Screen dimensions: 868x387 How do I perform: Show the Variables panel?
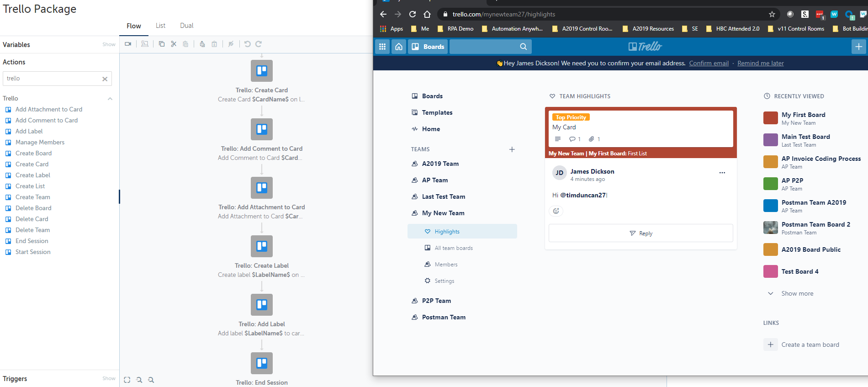tap(109, 45)
